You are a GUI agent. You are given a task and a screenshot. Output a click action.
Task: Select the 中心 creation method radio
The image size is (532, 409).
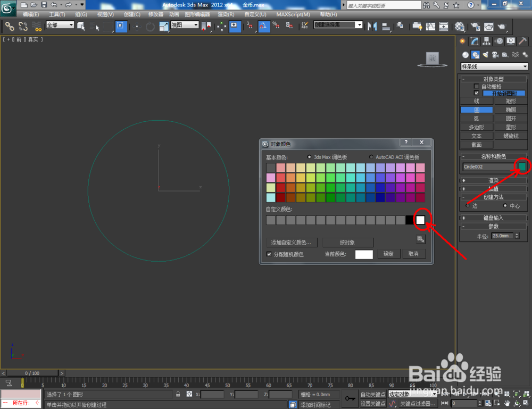(504, 205)
